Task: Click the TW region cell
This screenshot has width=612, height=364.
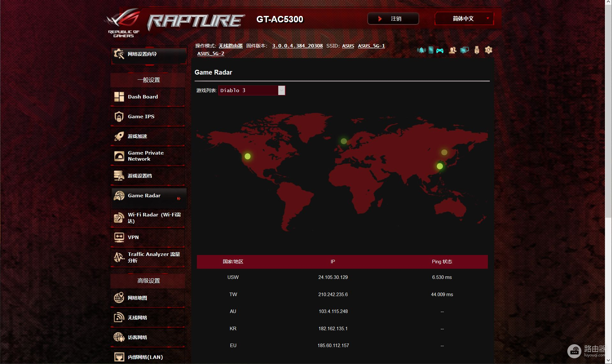Action: pos(233,295)
